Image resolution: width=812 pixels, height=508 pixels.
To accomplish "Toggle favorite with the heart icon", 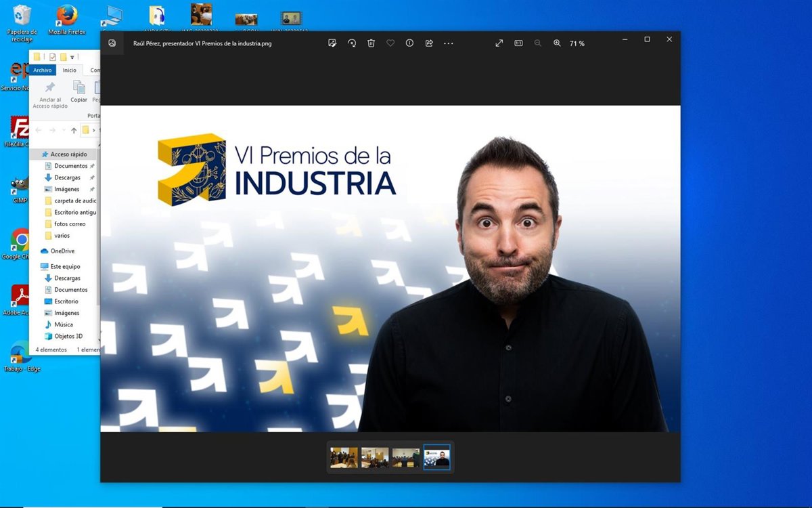I will point(390,43).
